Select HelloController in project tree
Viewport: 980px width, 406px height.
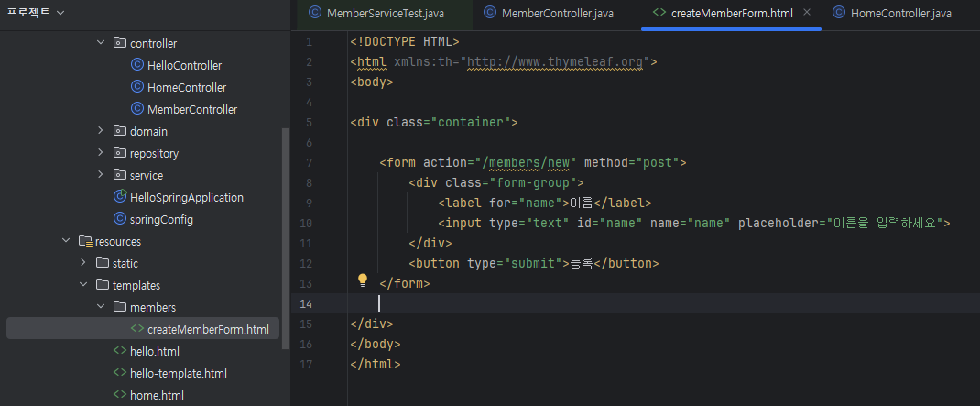click(184, 66)
